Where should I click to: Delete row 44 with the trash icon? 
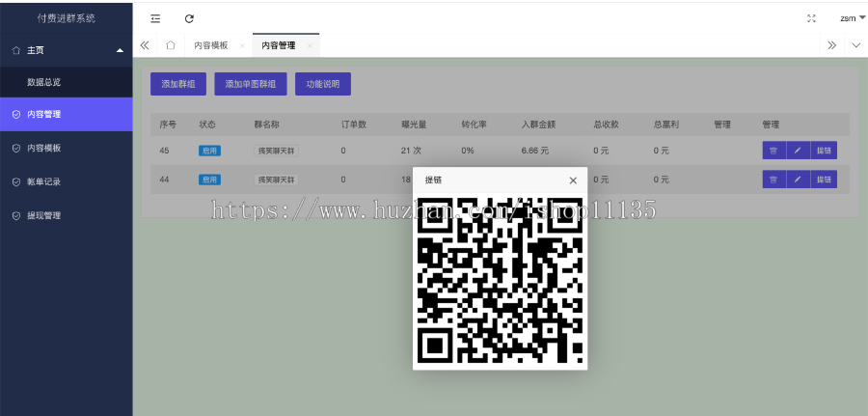pyautogui.click(x=773, y=179)
